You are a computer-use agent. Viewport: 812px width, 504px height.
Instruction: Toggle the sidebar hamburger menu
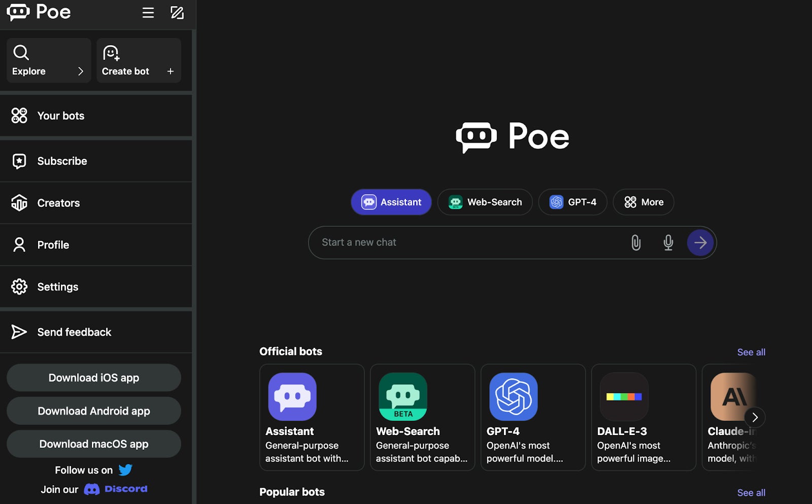(148, 13)
